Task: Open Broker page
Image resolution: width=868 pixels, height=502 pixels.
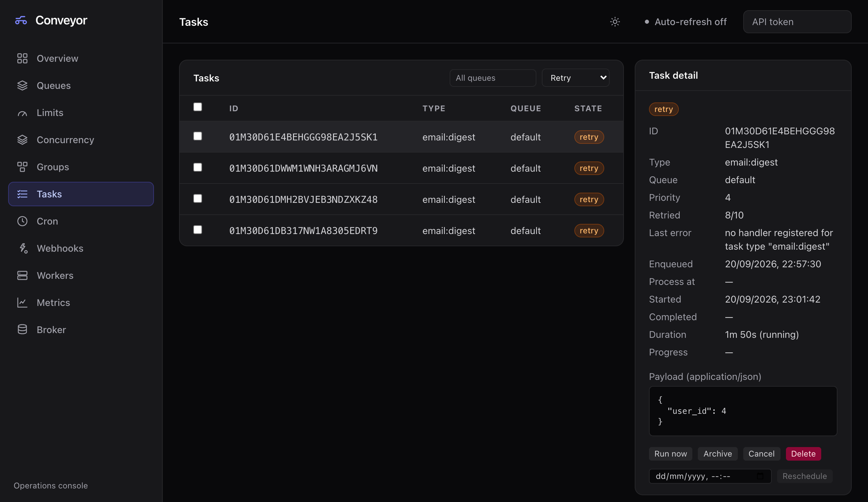Action: click(81, 330)
